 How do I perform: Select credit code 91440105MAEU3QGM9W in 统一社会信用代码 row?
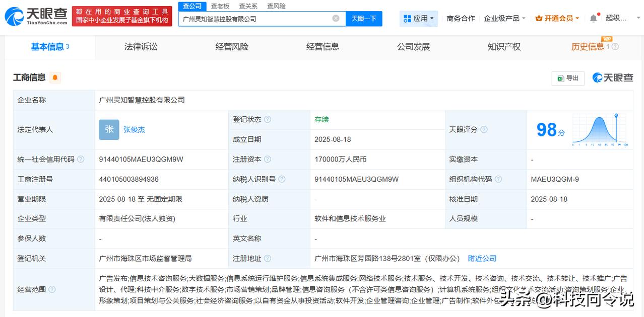(x=141, y=160)
